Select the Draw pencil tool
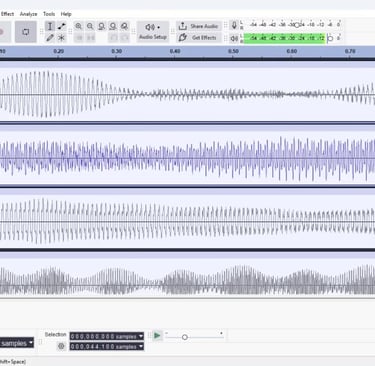 (50, 38)
